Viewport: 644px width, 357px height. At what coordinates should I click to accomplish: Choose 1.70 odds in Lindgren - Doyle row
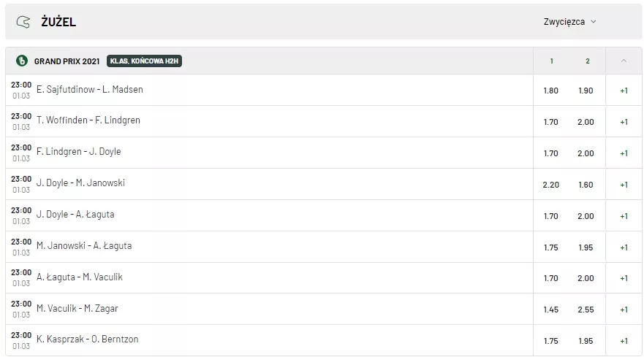(550, 153)
